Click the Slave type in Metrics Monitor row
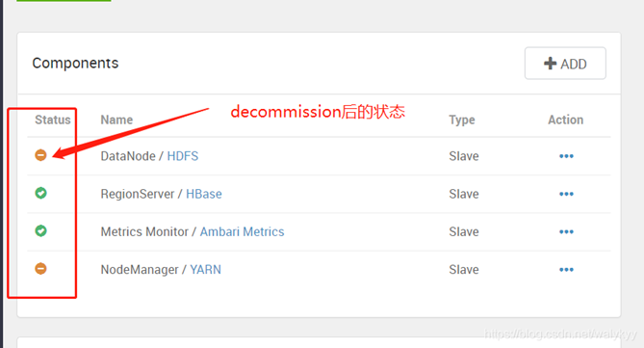Image resolution: width=644 pixels, height=348 pixels. click(464, 231)
